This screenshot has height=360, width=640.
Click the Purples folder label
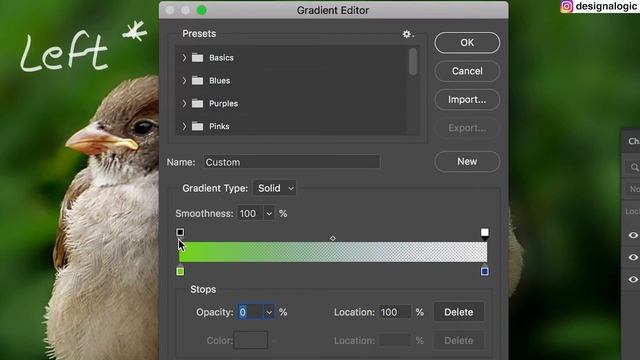point(223,104)
